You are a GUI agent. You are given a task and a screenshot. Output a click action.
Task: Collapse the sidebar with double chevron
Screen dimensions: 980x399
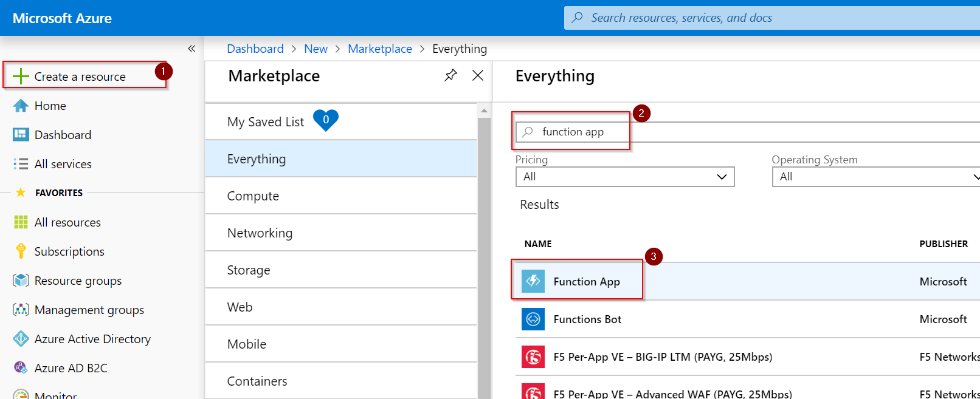(x=192, y=49)
